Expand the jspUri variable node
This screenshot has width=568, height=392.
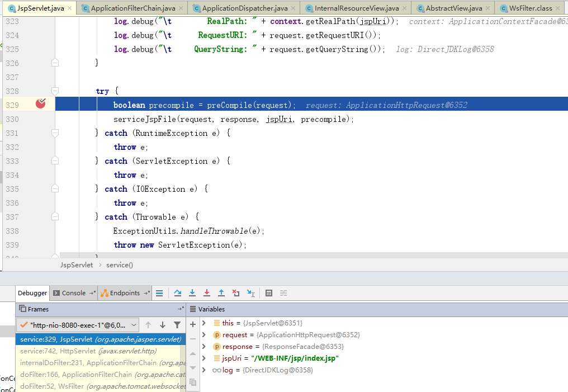click(x=204, y=358)
